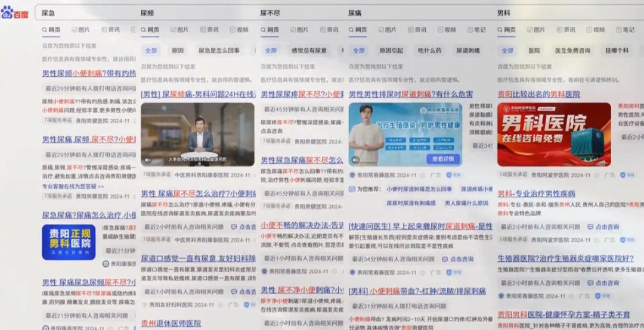Click the 贵阳友好妇科医院 avatar icon
The width and height of the screenshot is (644, 330).
click(x=144, y=305)
